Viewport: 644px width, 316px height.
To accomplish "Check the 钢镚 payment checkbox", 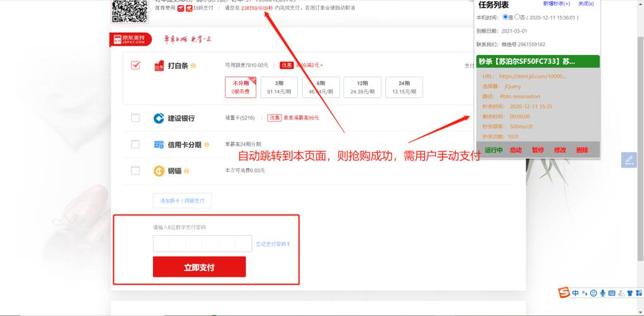I will tap(135, 171).
